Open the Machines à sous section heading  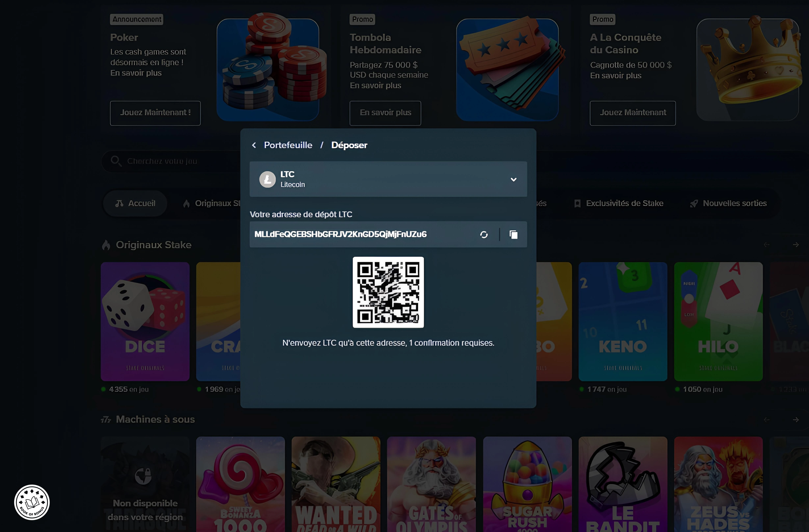(x=155, y=419)
